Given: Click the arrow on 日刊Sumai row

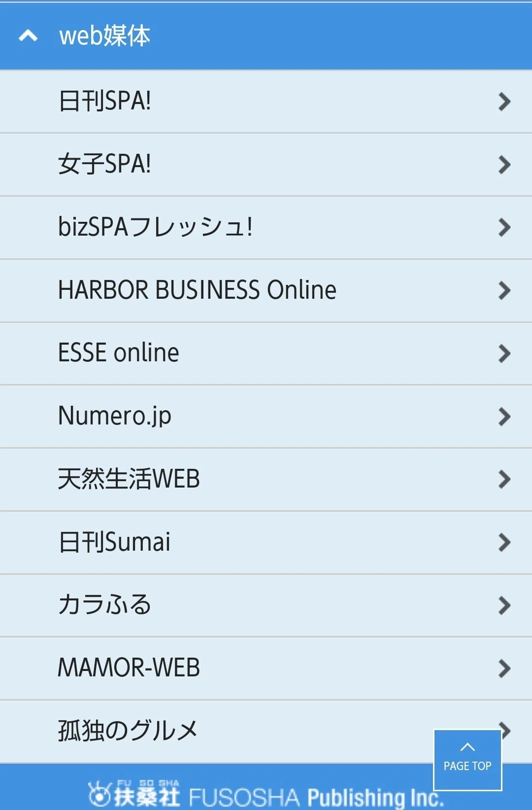Looking at the screenshot, I should tap(504, 543).
